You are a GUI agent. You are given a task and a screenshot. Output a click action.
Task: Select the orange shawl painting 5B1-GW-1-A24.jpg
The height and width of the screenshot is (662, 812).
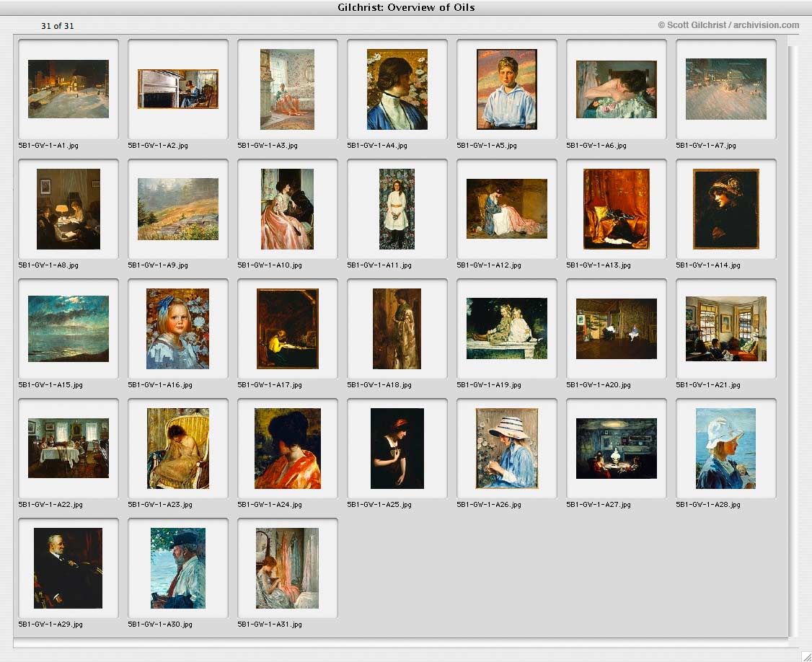(x=288, y=448)
